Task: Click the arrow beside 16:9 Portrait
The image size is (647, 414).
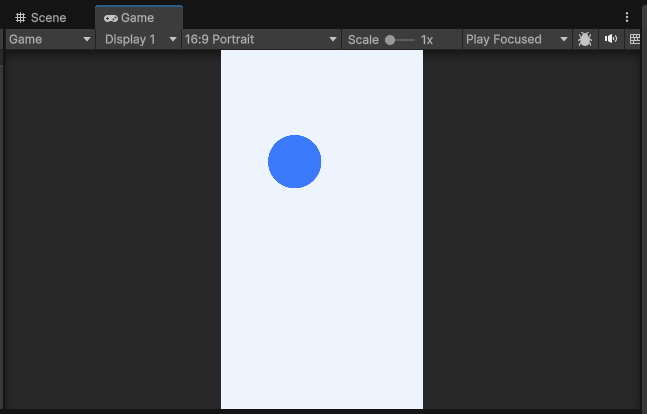Action: click(x=333, y=39)
